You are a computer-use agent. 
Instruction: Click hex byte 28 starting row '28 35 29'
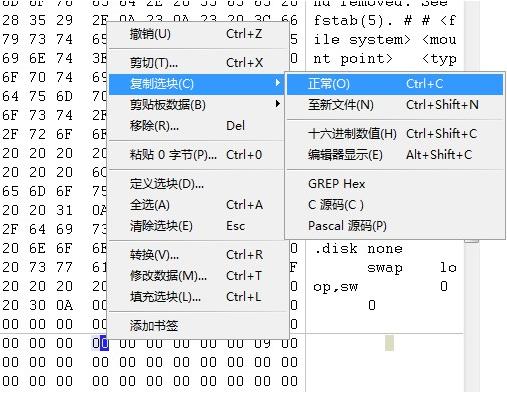click(10, 20)
